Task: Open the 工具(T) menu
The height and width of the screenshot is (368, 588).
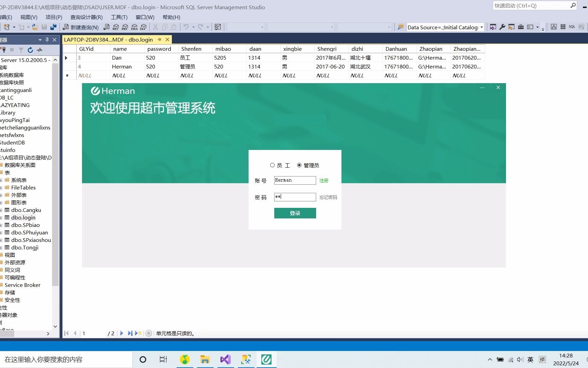Action: (119, 17)
